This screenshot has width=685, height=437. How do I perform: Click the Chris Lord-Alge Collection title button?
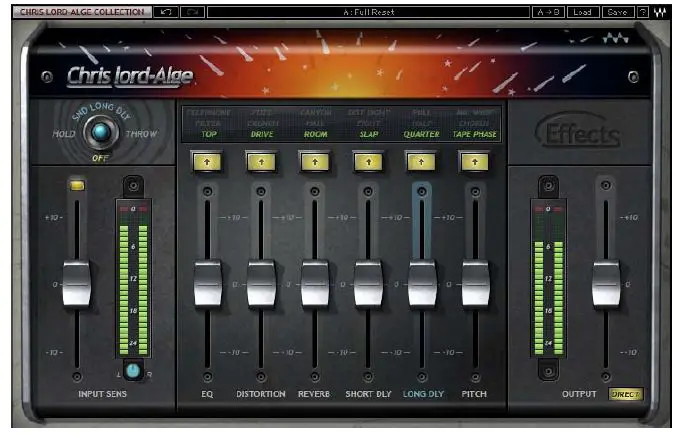pyautogui.click(x=82, y=12)
